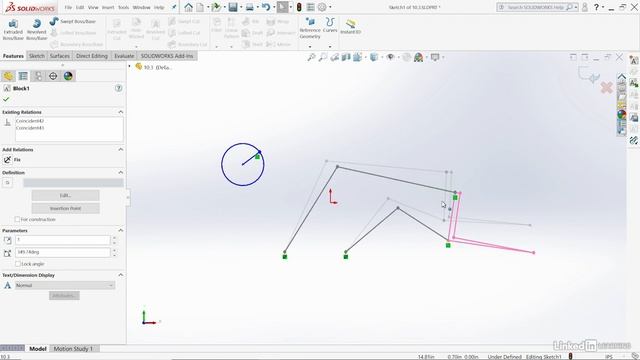Open the FeatureManager design tree tab
The image size is (640, 360).
click(8, 76)
